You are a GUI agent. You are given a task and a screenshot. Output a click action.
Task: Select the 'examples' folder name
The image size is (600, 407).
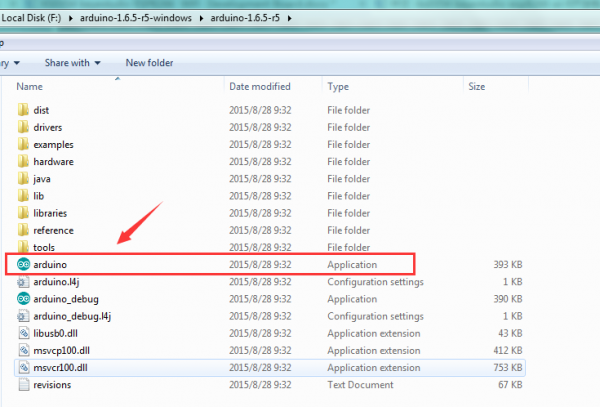(53, 145)
